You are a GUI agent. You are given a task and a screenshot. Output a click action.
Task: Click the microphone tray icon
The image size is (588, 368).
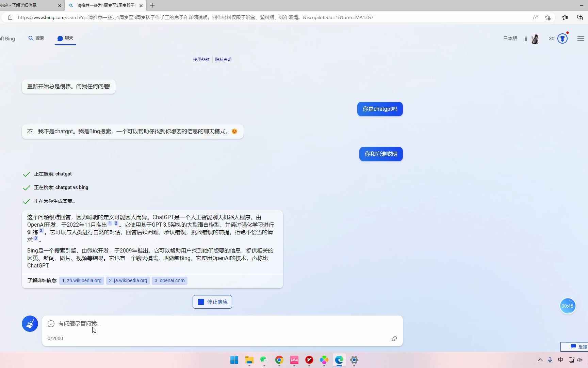(x=550, y=360)
